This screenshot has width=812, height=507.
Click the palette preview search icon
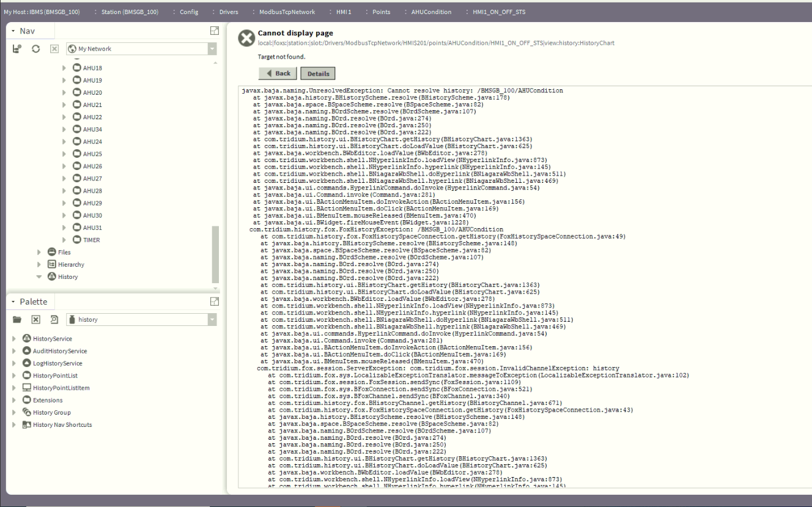[54, 319]
